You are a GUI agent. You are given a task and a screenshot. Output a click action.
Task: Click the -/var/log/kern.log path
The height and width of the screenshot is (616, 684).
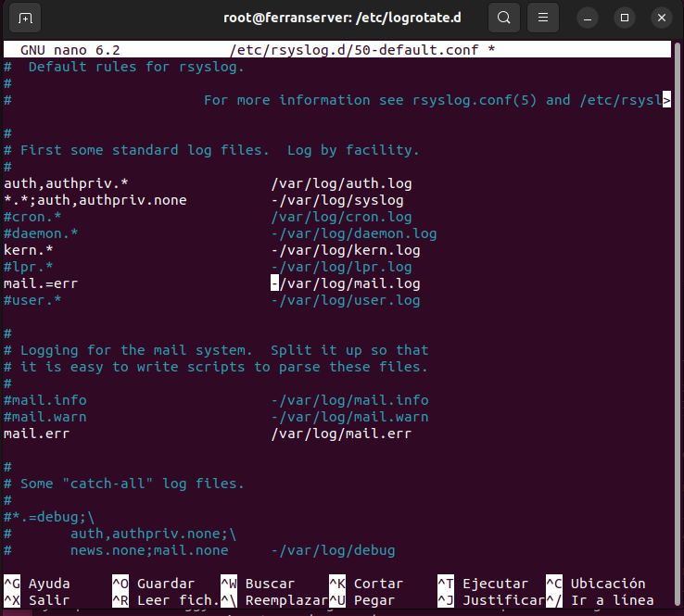pyautogui.click(x=346, y=250)
